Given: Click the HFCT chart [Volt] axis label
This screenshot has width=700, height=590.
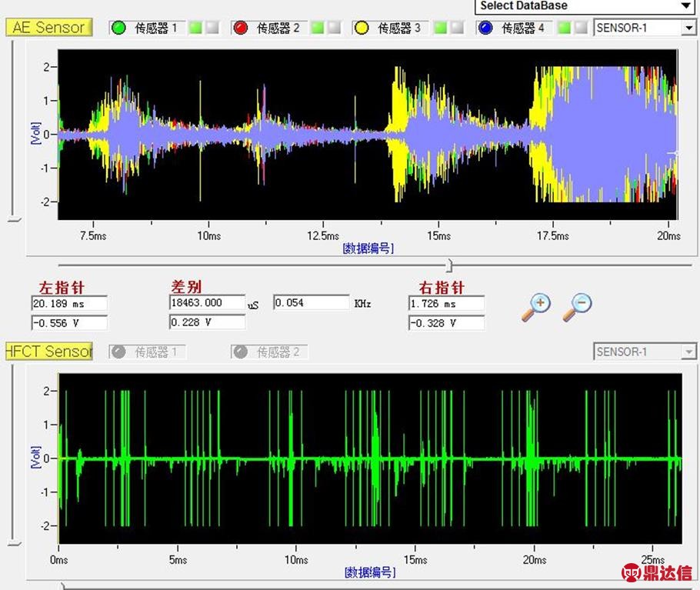Looking at the screenshot, I should (35, 457).
